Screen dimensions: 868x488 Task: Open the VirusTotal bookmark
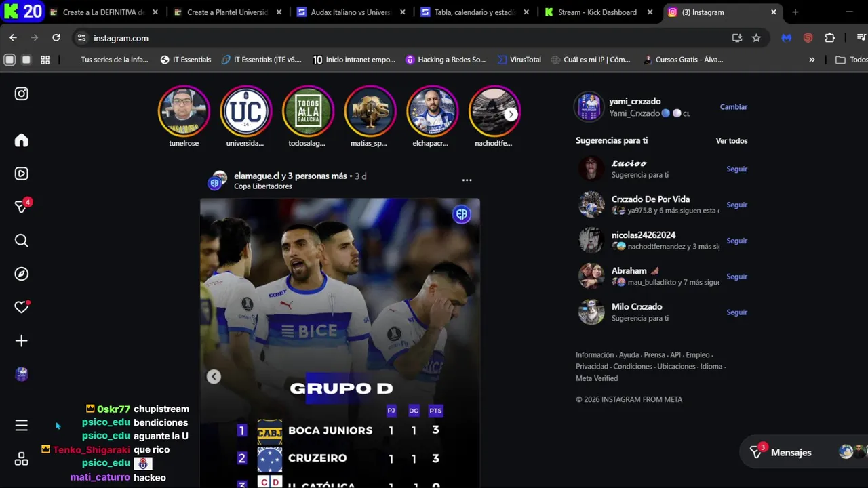point(519,60)
